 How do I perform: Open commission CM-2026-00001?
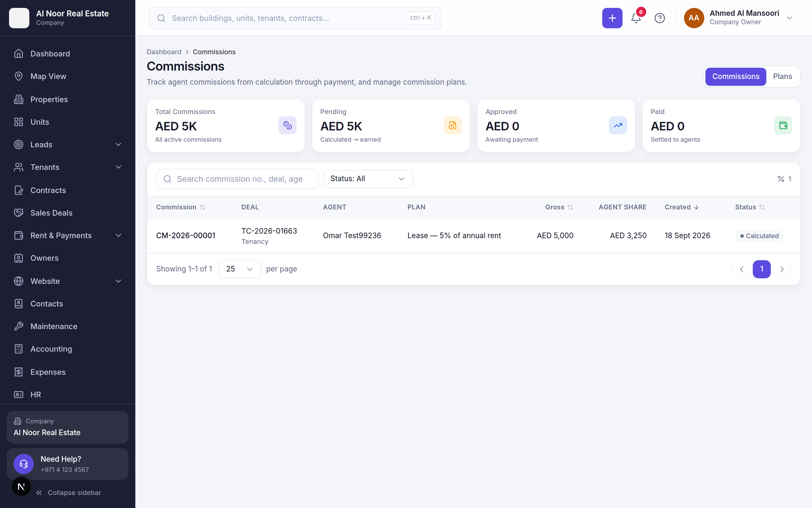point(186,236)
